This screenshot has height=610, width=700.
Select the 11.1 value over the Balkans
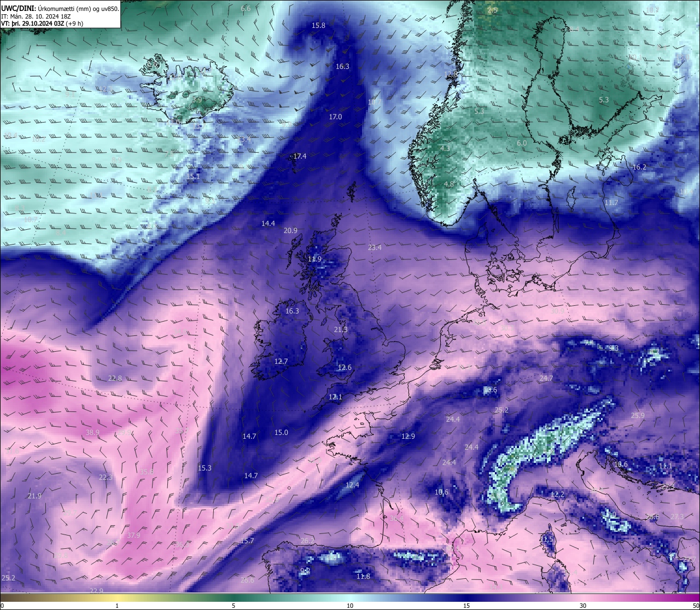coord(665,466)
